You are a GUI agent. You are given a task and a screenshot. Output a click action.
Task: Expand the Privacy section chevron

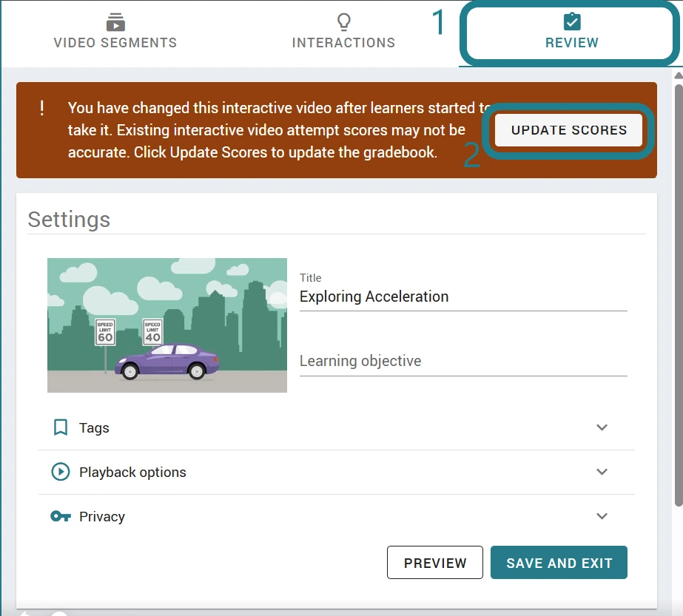(x=602, y=516)
